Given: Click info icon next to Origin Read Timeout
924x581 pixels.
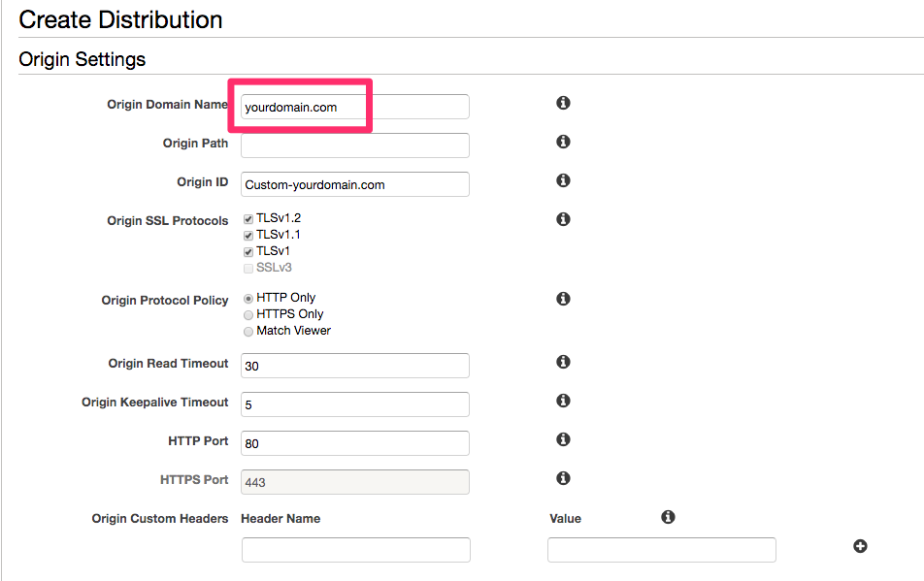Looking at the screenshot, I should 563,362.
